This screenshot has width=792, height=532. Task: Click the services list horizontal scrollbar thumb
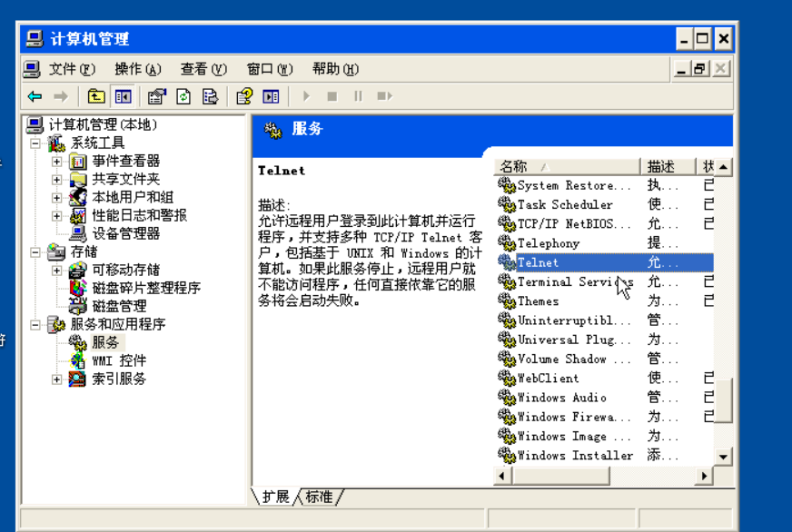[x=560, y=476]
